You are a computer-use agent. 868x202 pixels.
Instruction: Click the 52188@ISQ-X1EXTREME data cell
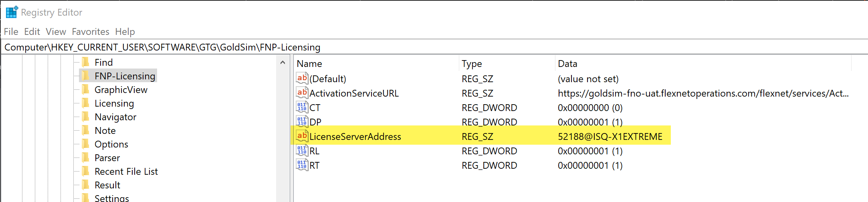tap(610, 137)
